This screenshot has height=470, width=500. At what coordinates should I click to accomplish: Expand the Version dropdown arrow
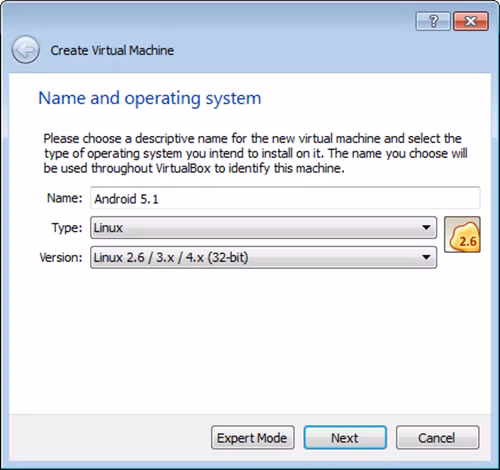point(426,257)
